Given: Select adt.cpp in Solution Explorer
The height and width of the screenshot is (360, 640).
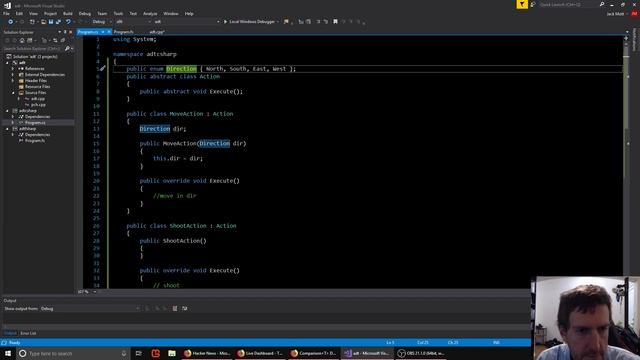Looking at the screenshot, I should (x=38, y=99).
